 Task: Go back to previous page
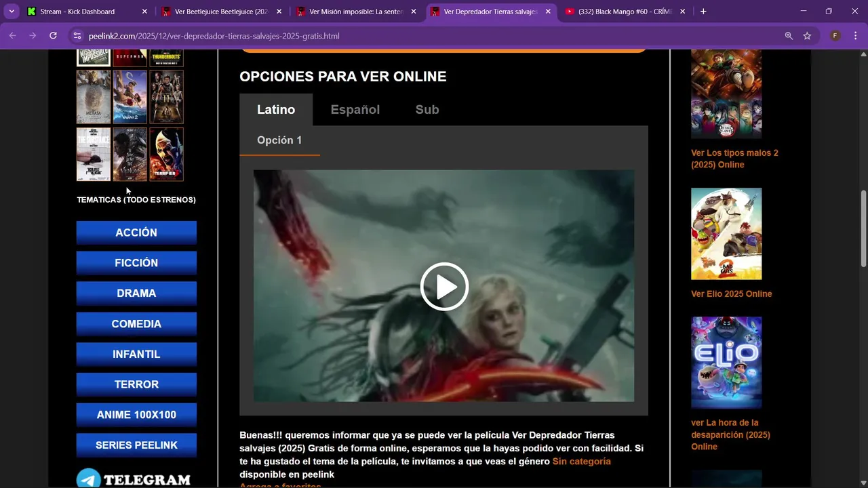(12, 36)
